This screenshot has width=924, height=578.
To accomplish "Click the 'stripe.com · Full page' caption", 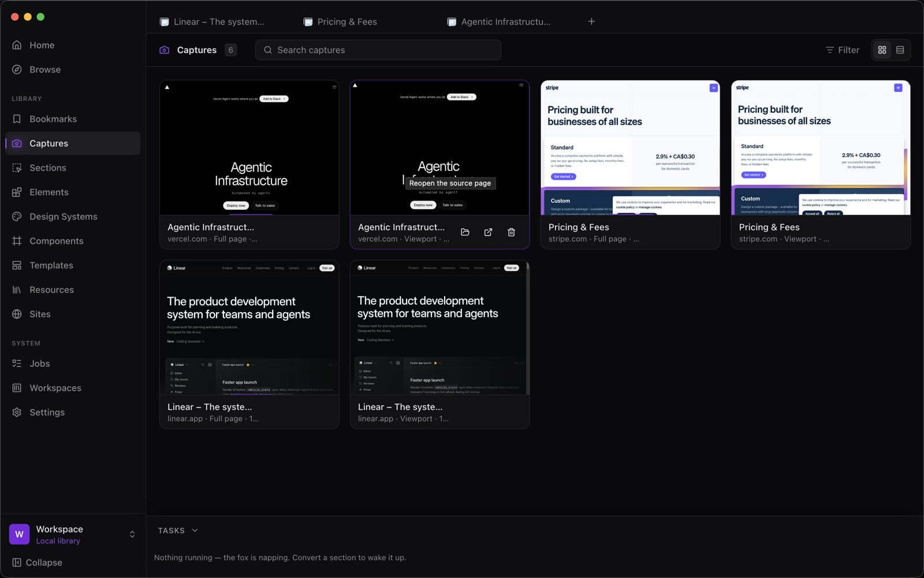I will [x=594, y=239].
